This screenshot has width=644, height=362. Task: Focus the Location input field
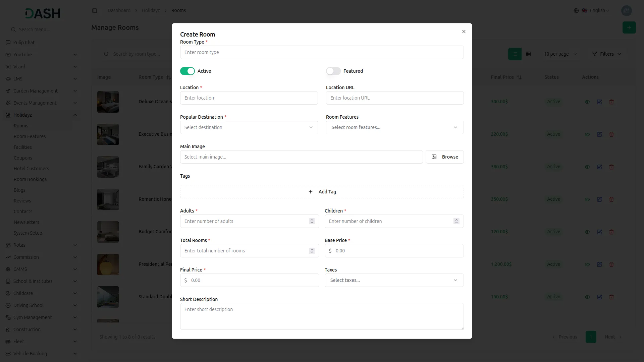249,98
